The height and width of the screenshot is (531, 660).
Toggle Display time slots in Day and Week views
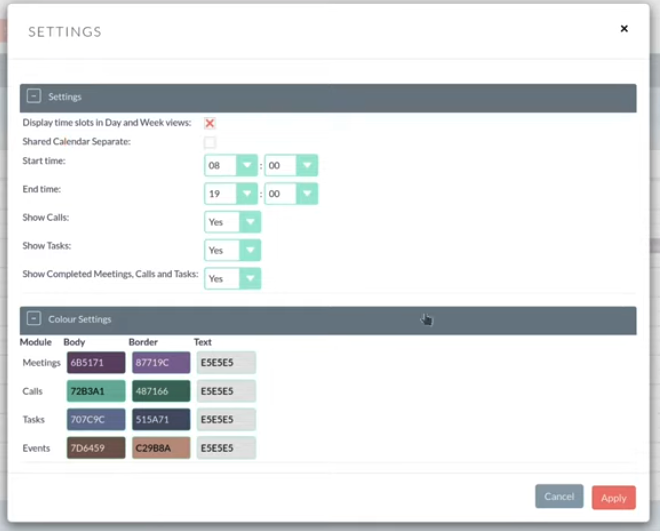(210, 123)
